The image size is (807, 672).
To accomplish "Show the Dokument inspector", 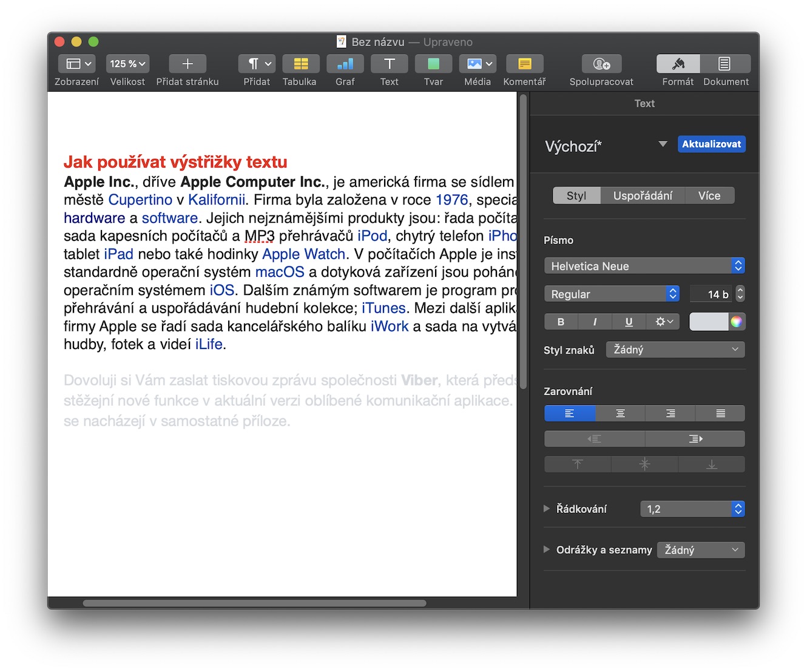I will [x=725, y=64].
